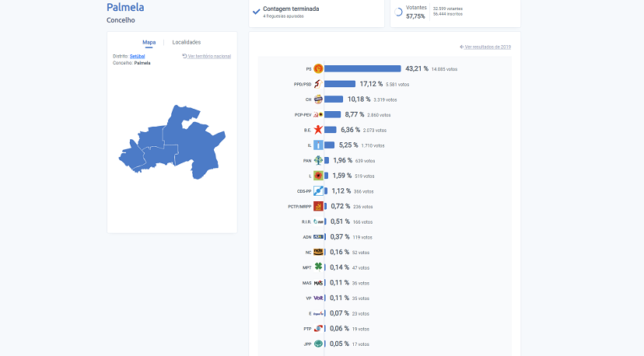The image size is (644, 356).
Task: Click the Votantes turnout circle indicator
Action: pos(399,12)
